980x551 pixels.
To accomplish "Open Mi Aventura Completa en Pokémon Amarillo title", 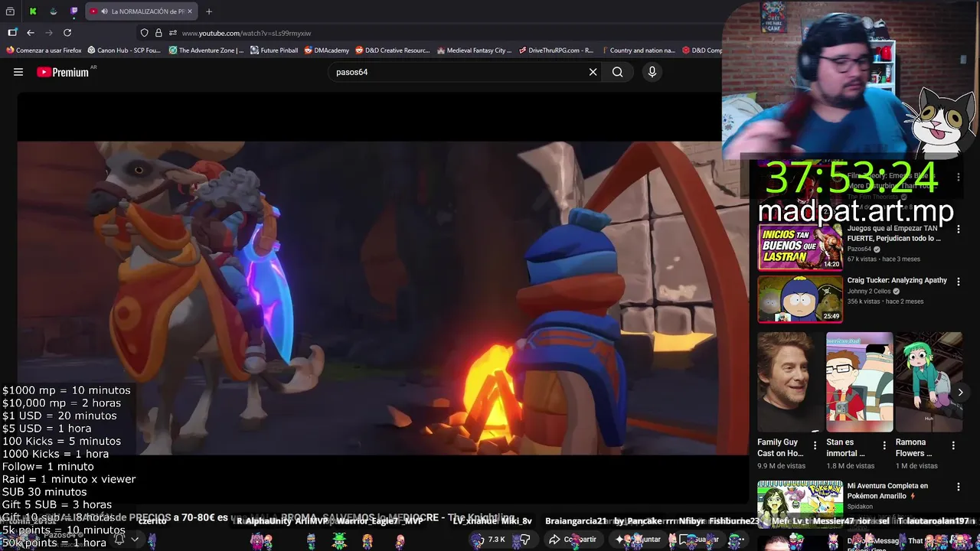I will pyautogui.click(x=887, y=491).
